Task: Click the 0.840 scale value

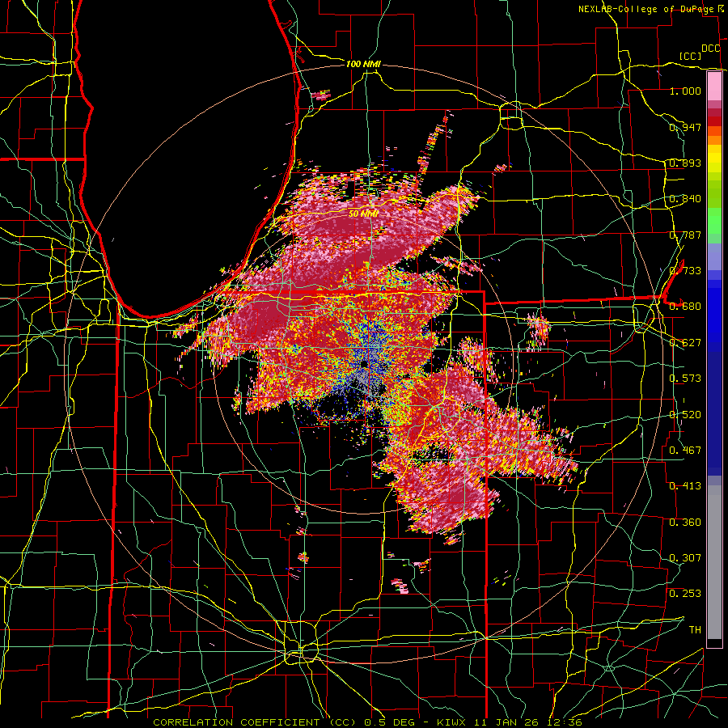Action: pos(685,199)
